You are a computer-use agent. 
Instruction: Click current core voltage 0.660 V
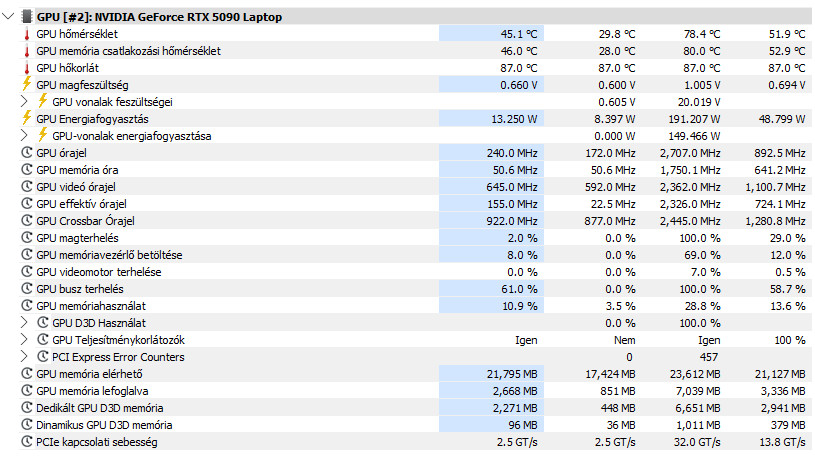click(x=519, y=85)
